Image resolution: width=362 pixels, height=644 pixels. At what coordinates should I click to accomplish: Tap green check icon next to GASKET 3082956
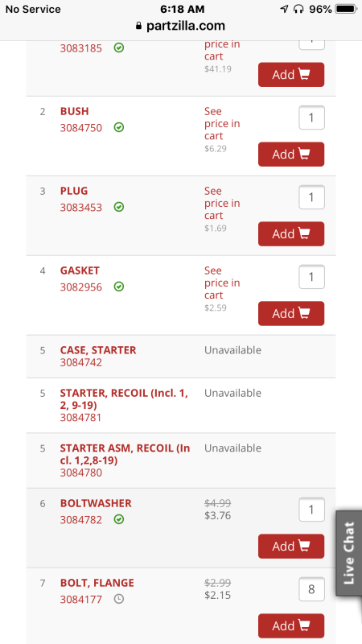point(119,287)
